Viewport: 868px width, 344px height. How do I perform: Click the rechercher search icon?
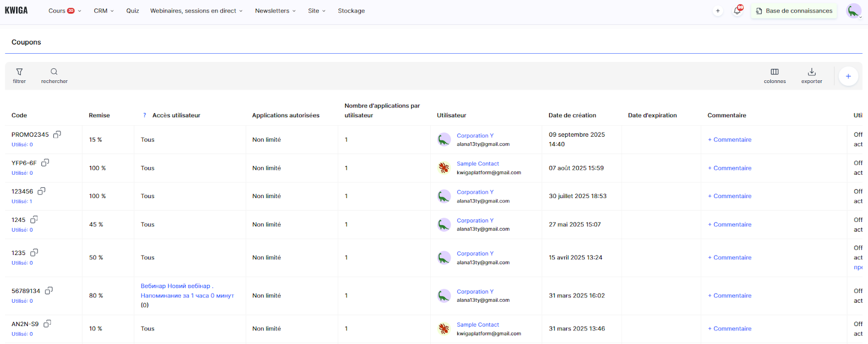click(54, 75)
